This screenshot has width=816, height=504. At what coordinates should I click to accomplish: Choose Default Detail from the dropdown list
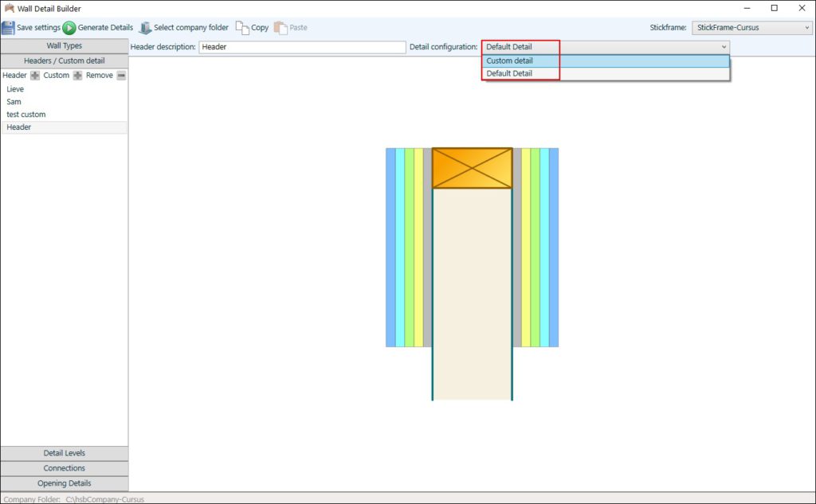click(x=606, y=73)
